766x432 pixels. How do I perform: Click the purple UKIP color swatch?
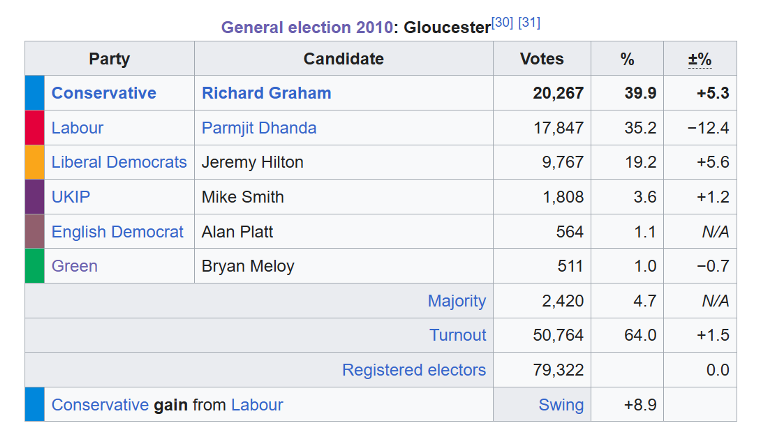35,197
